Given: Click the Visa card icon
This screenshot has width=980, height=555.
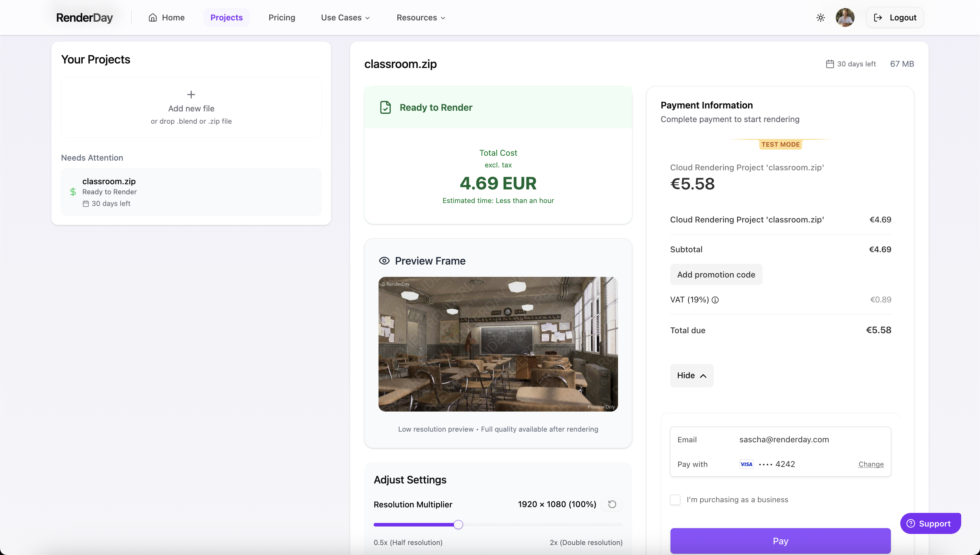Looking at the screenshot, I should tap(746, 464).
